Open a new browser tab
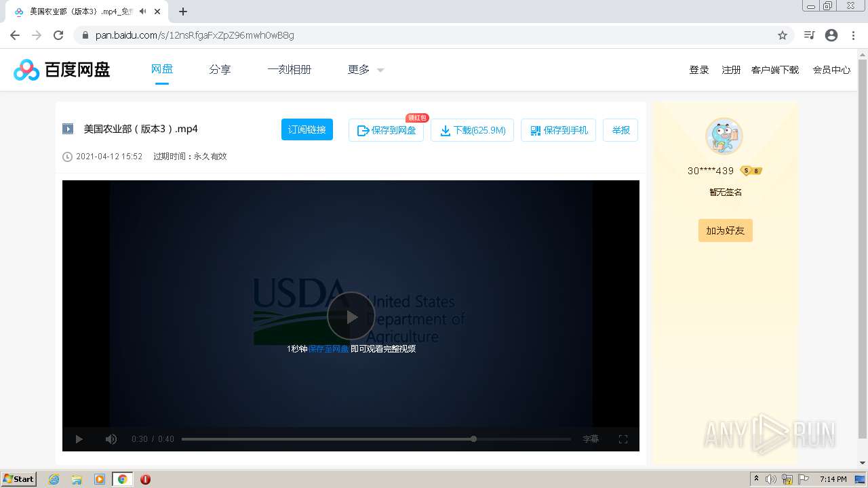 tap(183, 12)
